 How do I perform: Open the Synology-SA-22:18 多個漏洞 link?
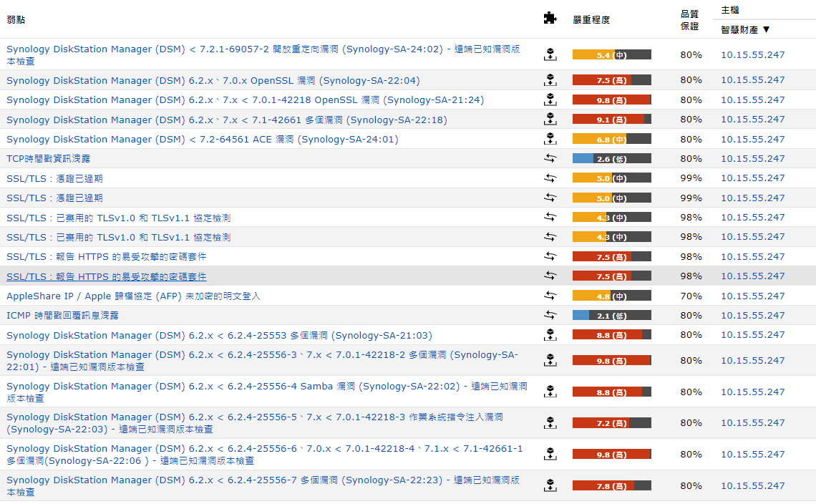tap(226, 120)
